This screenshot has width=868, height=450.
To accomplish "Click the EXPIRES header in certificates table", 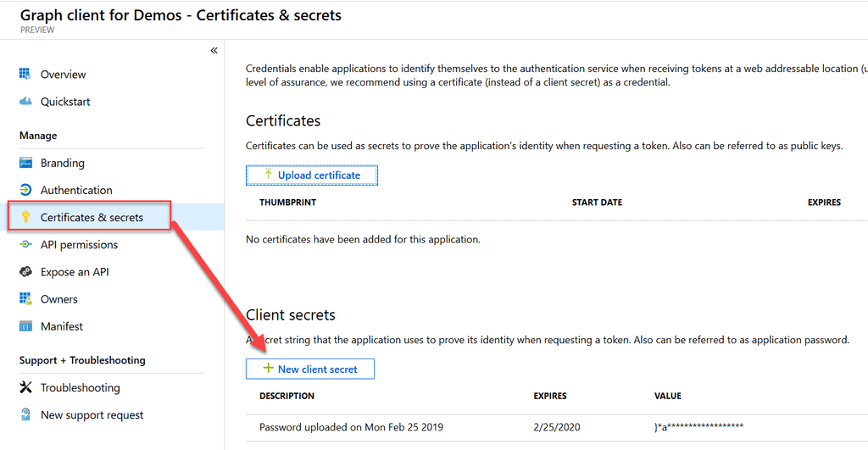I will (x=824, y=203).
